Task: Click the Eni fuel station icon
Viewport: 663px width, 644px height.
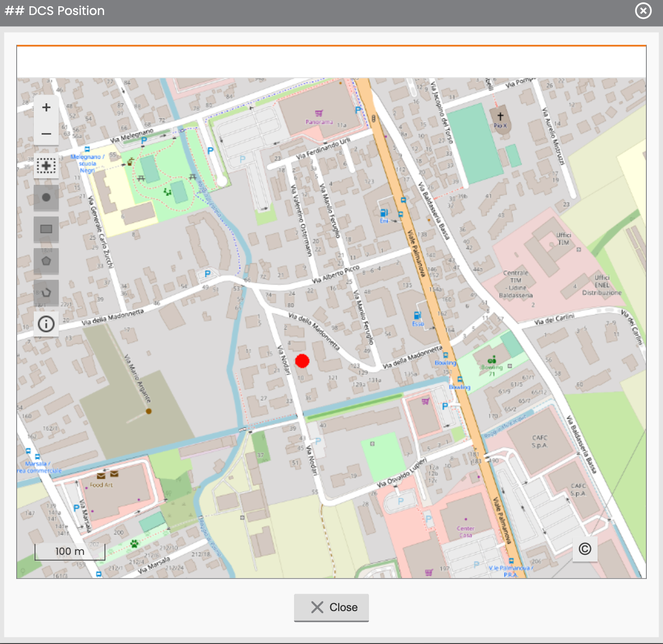Action: coord(384,213)
